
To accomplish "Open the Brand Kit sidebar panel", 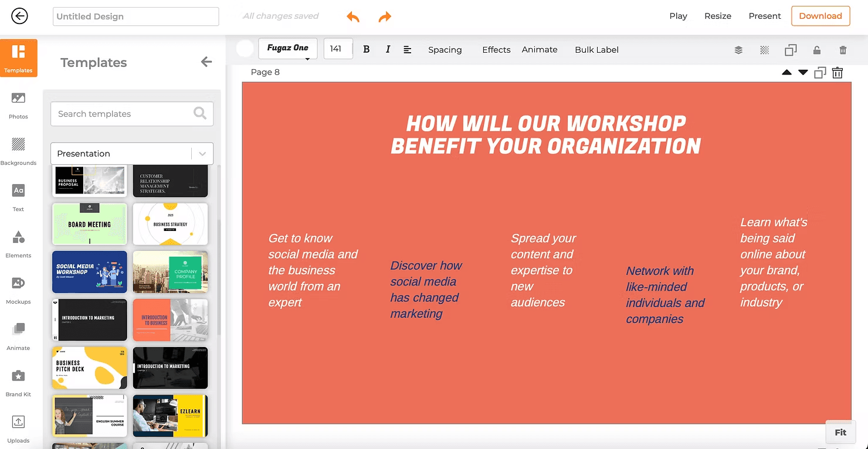I will 19,382.
